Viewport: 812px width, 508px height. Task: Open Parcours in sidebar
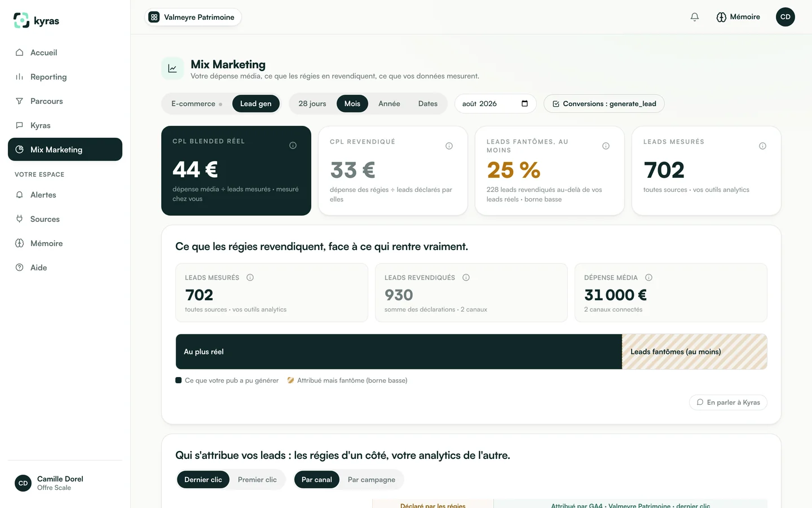[65, 101]
